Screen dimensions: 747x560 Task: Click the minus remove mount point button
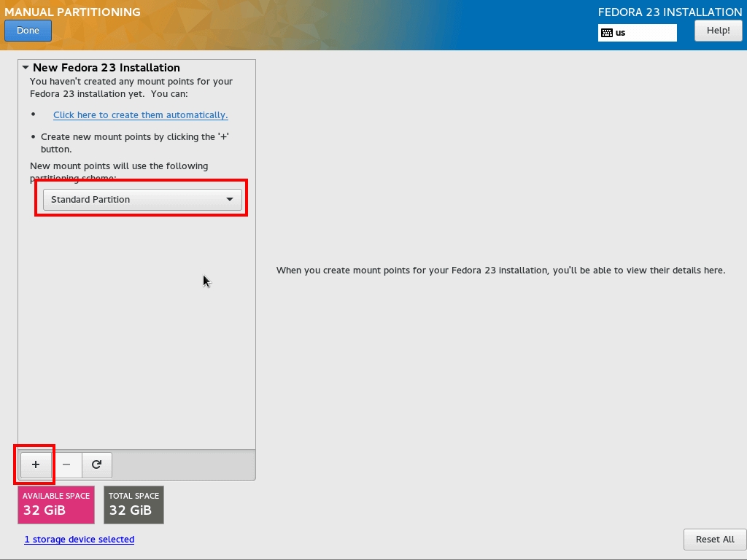point(66,464)
